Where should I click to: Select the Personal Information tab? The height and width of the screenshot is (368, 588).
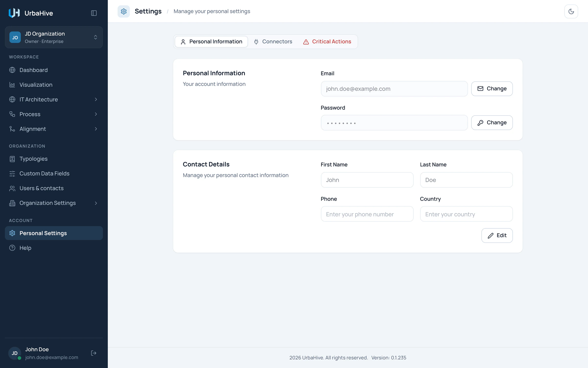[x=211, y=42]
